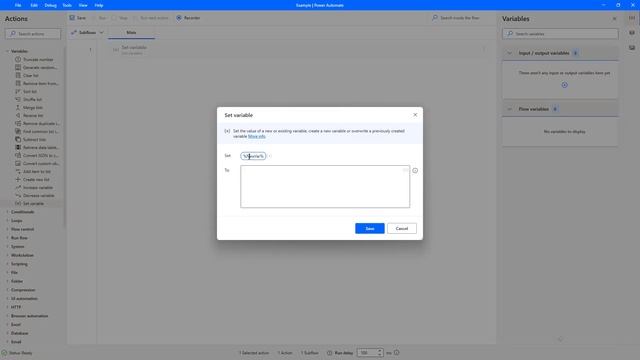The width and height of the screenshot is (640, 360).
Task: Click the Truncate number action icon
Action: (x=18, y=60)
